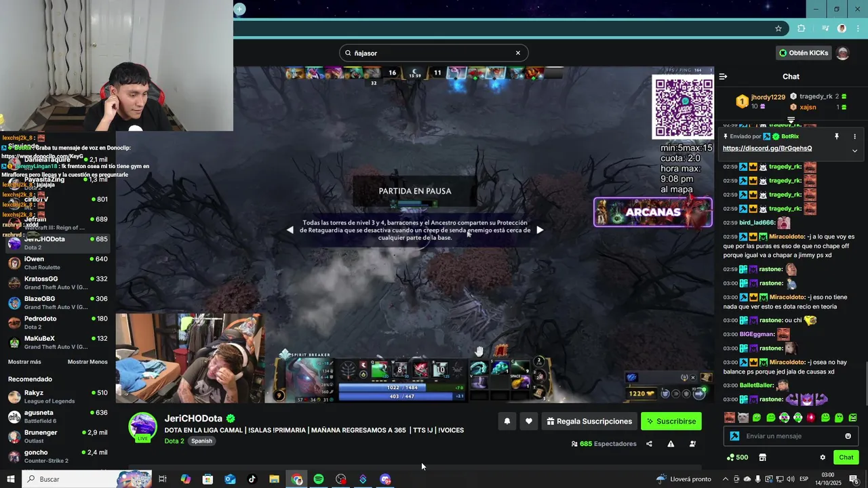Show hidden system tray icons
Screen dimensions: 868x488
point(726,479)
